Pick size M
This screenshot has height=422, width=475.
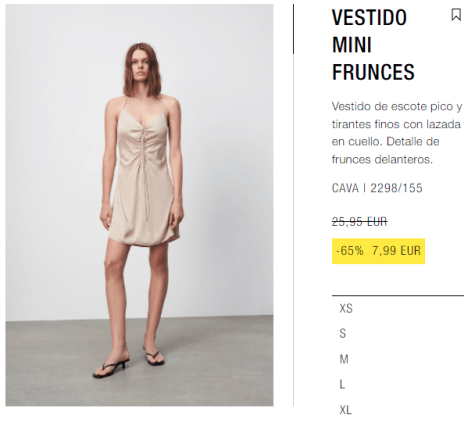coord(344,359)
